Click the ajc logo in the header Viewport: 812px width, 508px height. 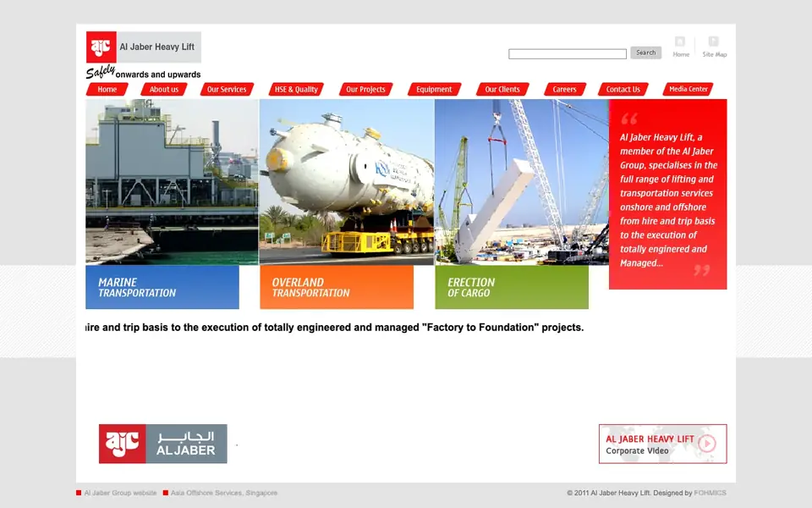pyautogui.click(x=101, y=47)
